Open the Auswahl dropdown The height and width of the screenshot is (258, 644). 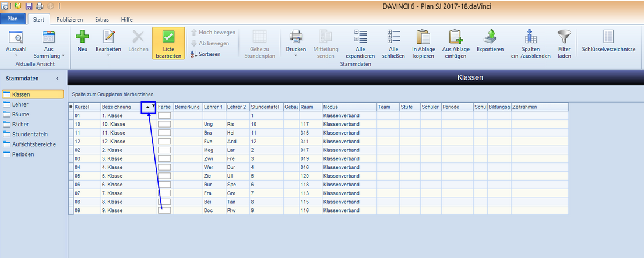[x=16, y=55]
